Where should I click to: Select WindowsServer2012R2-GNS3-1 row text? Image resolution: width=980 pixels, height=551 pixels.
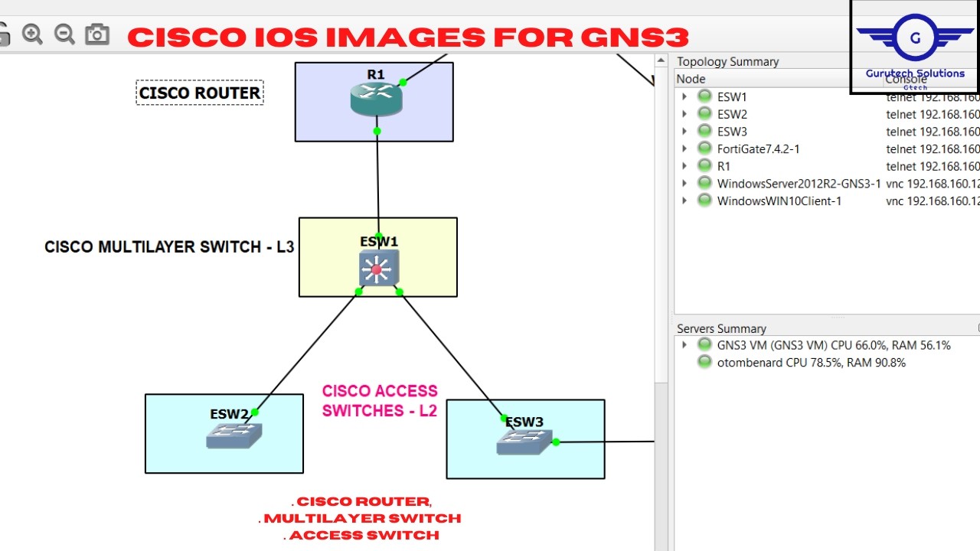tap(799, 184)
